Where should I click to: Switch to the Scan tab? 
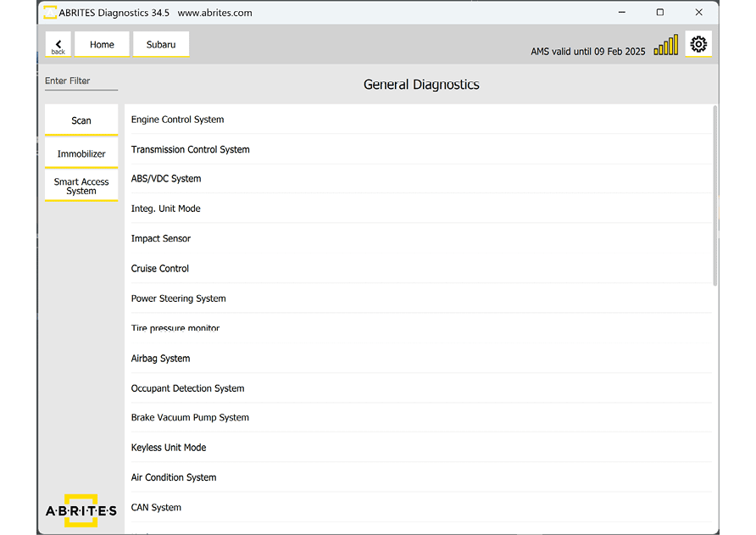[81, 120]
